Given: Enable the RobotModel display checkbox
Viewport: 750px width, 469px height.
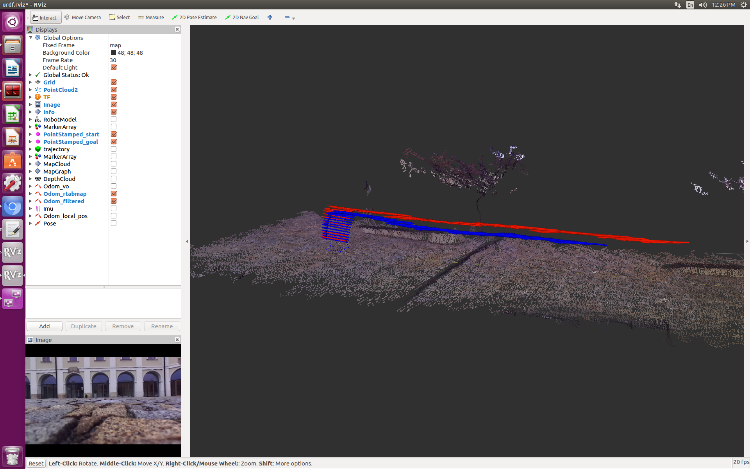Looking at the screenshot, I should 114,119.
